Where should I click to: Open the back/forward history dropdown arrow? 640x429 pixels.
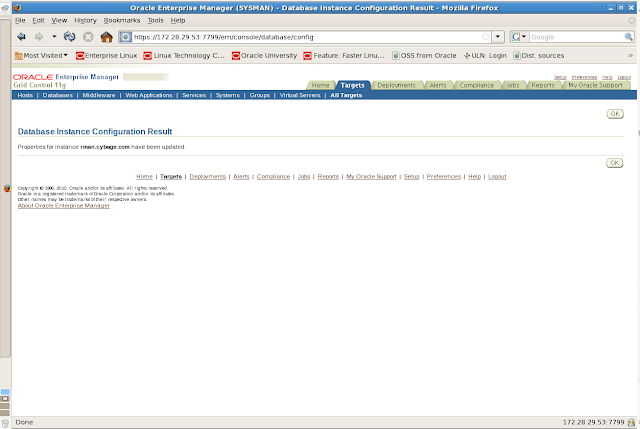tap(54, 37)
